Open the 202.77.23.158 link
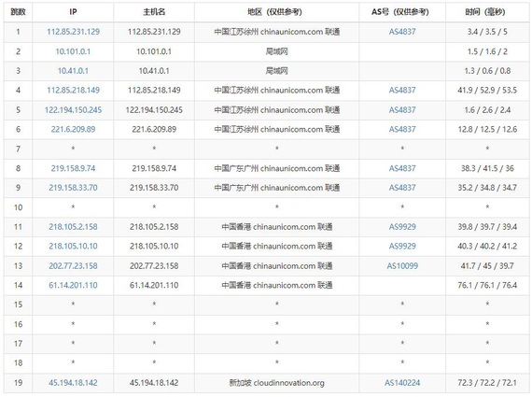This screenshot has width=532, height=397. (73, 266)
